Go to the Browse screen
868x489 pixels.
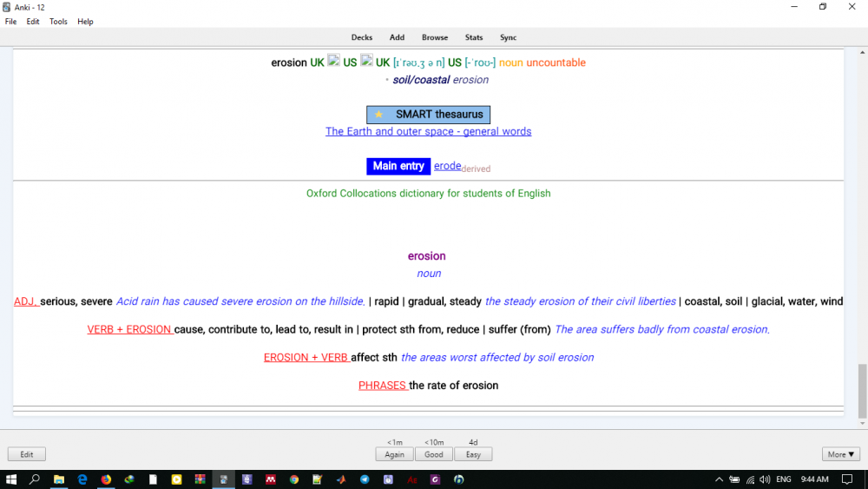(x=435, y=37)
